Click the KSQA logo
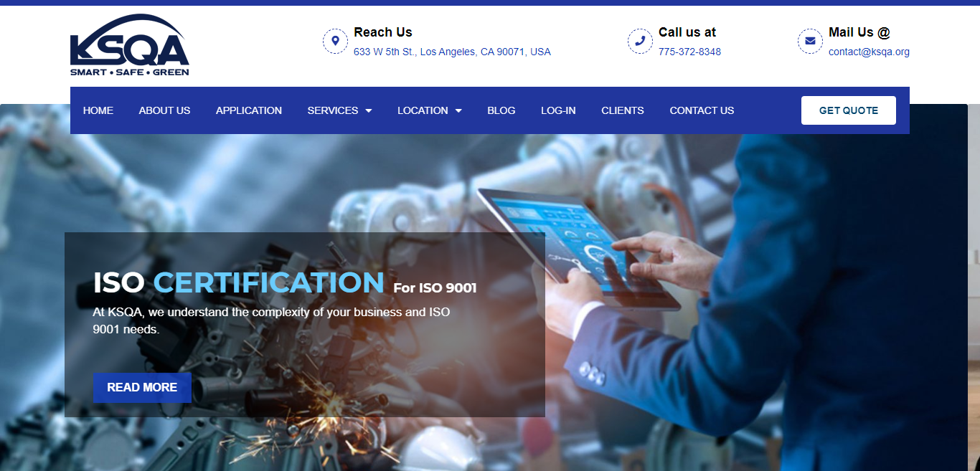The height and width of the screenshot is (471, 980). tap(130, 45)
